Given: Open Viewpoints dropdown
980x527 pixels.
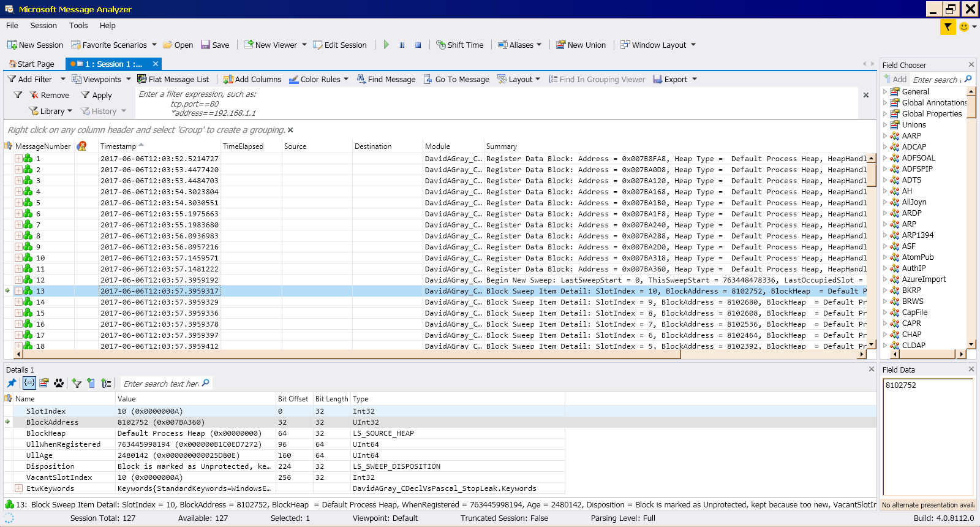Looking at the screenshot, I should click(101, 79).
